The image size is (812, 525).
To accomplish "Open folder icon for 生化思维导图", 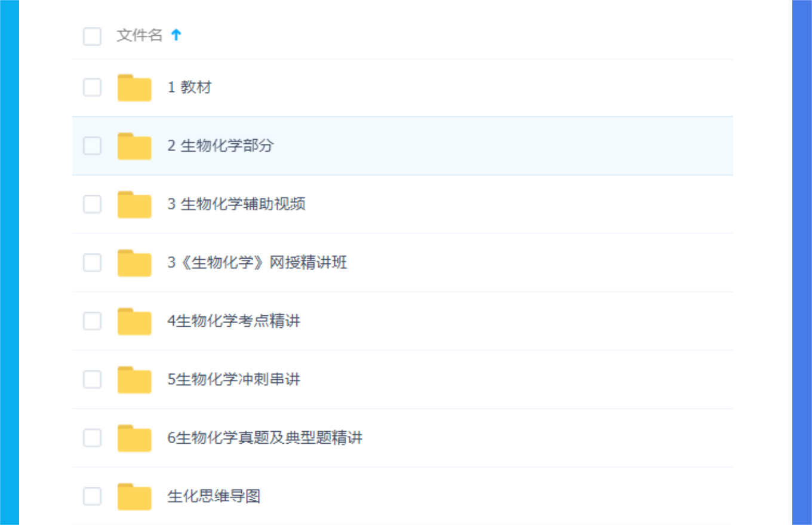I will (x=134, y=497).
